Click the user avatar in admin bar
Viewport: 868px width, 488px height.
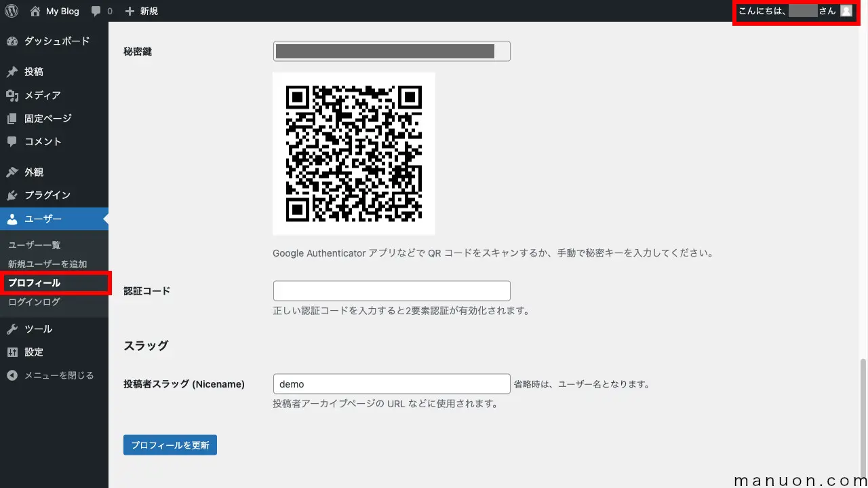(x=846, y=11)
